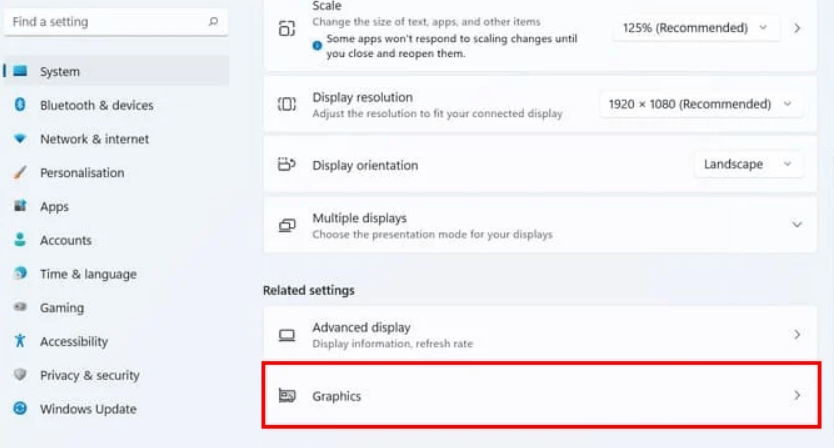Open the Display resolution dropdown
The width and height of the screenshot is (834, 448).
pos(701,104)
